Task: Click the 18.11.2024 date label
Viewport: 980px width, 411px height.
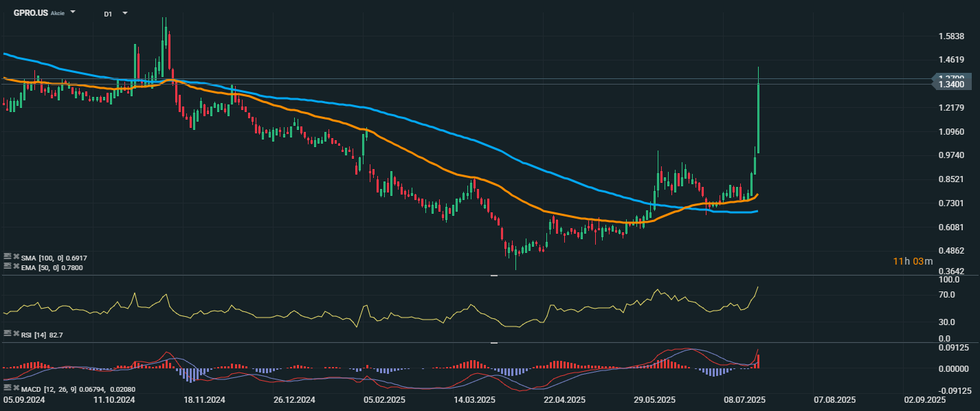Action: point(205,399)
